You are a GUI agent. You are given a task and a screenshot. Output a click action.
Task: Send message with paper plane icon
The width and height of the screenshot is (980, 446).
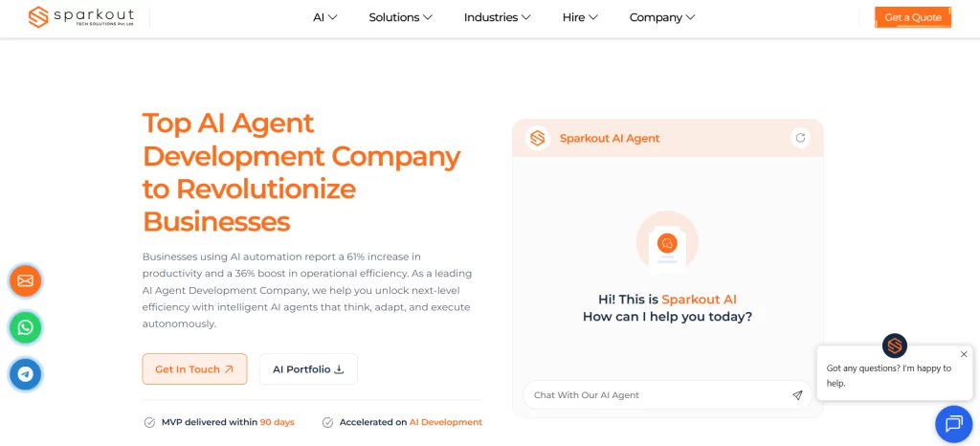(797, 395)
